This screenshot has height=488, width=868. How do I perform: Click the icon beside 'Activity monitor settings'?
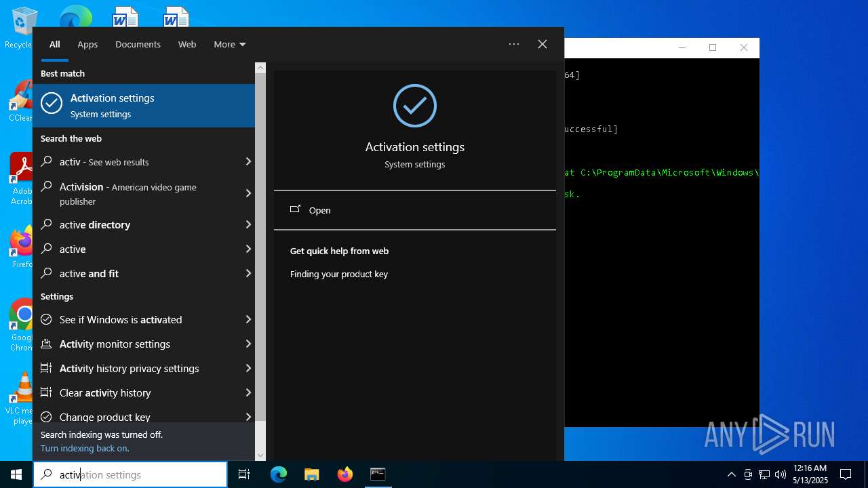[x=46, y=344]
